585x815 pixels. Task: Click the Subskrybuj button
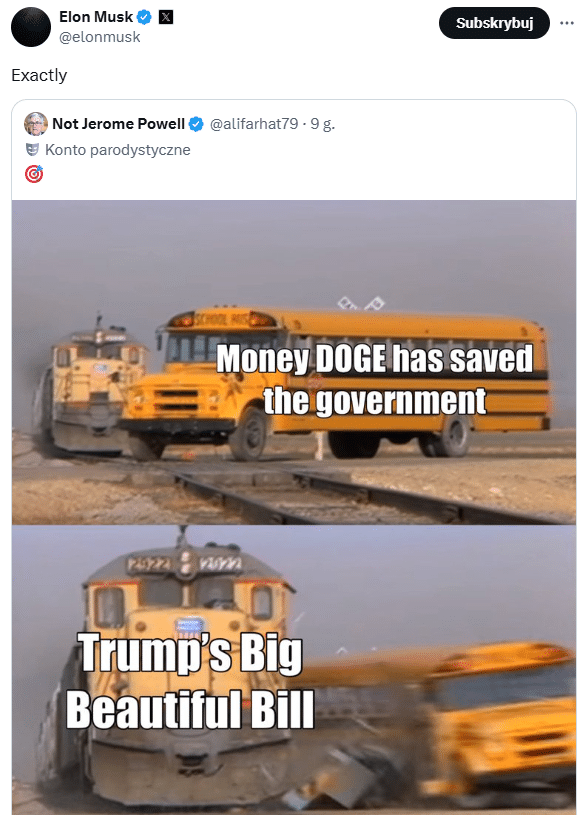(494, 23)
